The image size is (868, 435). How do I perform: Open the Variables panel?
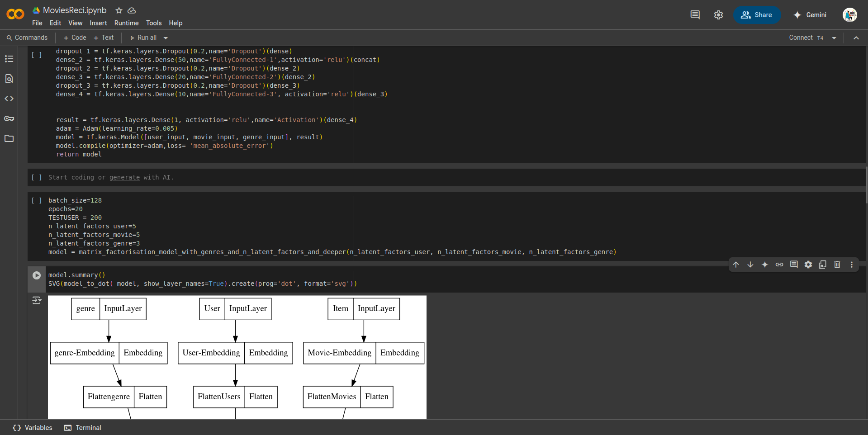(x=33, y=428)
